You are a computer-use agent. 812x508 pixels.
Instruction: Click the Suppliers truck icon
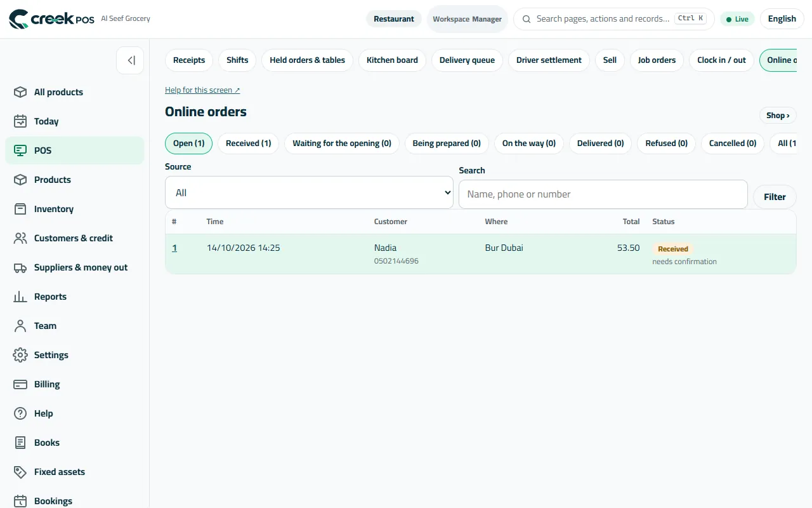tap(20, 267)
